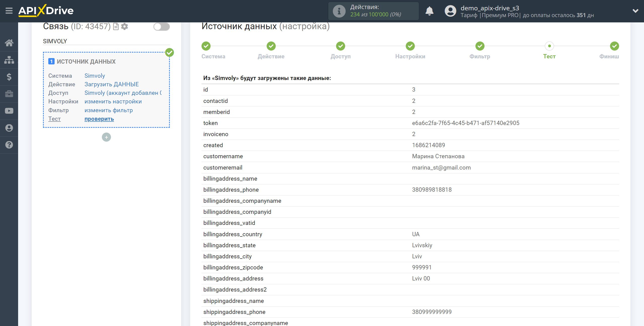
Task: Click the green checkmark on data source block
Action: pos(170,53)
